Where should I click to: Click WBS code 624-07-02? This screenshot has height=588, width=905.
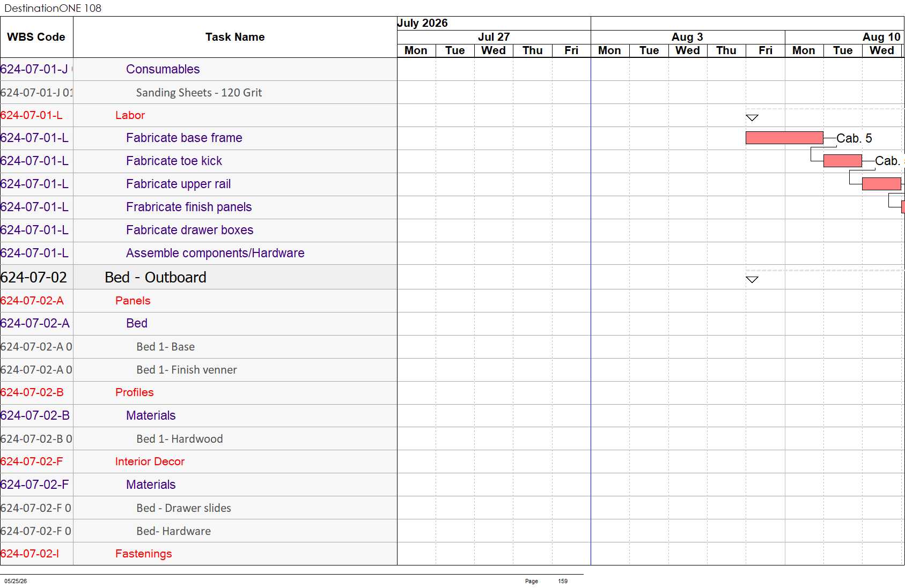(34, 277)
